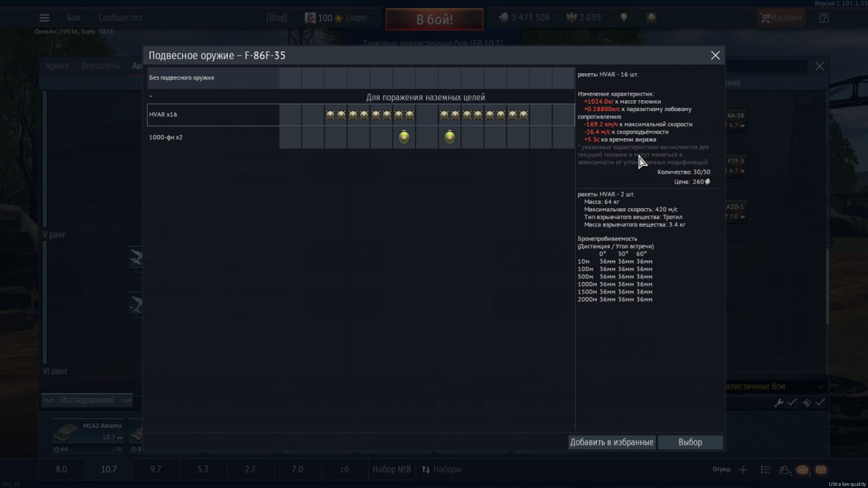Screen dimensions: 868x488
Task: Select the 2.7 preset tab
Action: 250,469
